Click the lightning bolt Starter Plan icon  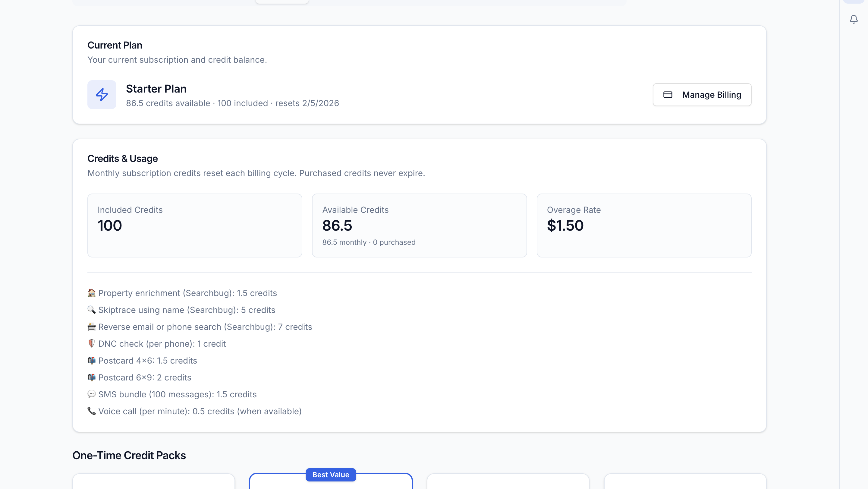(x=102, y=95)
